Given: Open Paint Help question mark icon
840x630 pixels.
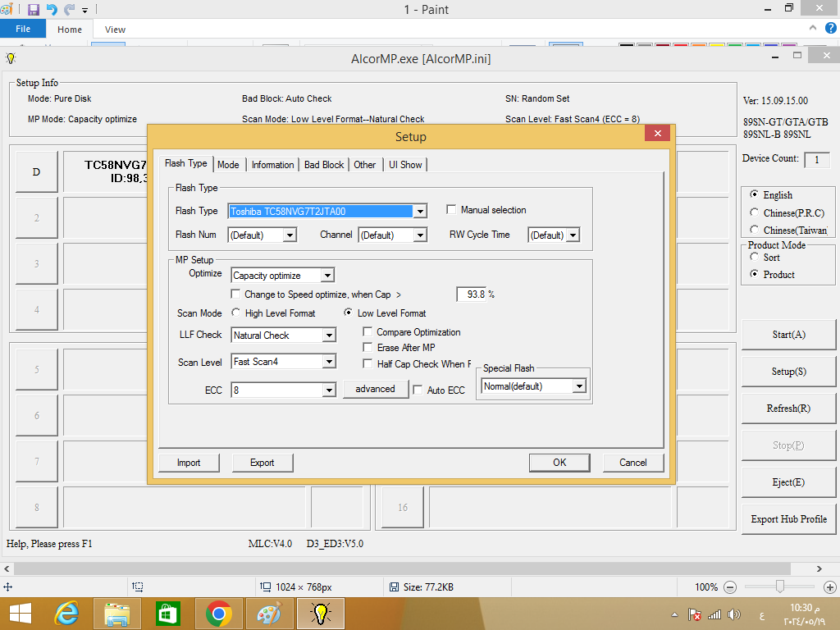Looking at the screenshot, I should [831, 29].
